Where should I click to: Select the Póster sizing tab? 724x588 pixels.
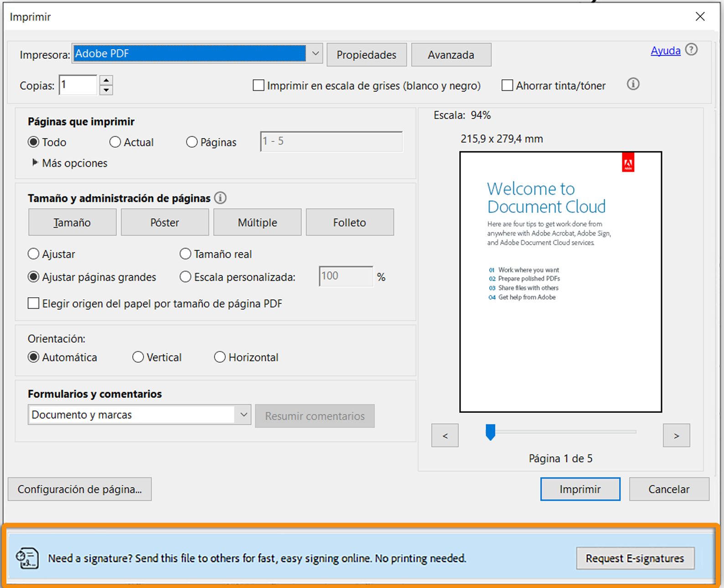(165, 222)
